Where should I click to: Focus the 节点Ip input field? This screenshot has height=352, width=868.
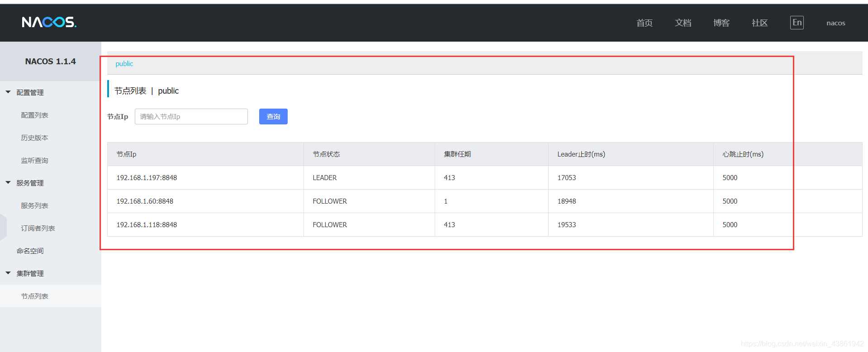tap(191, 117)
